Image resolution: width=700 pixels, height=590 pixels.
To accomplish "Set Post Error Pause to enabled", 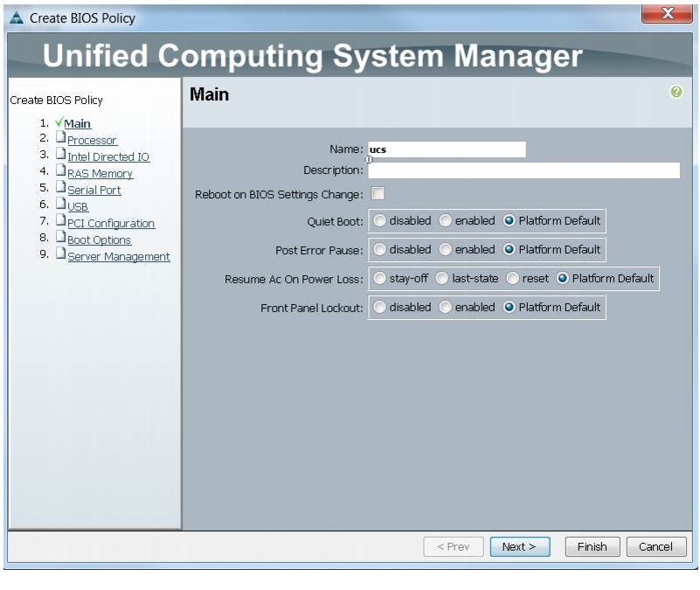I will (x=445, y=249).
